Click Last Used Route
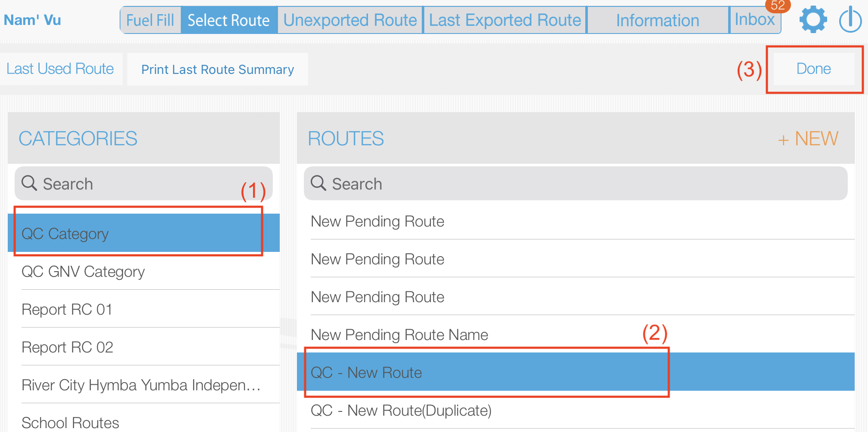This screenshot has height=432, width=868. (60, 68)
